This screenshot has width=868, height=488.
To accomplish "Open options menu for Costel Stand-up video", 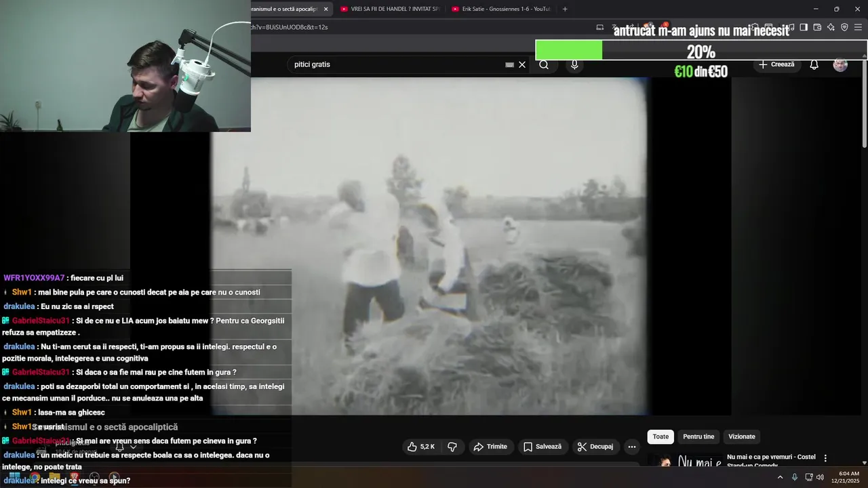I will 825,458.
